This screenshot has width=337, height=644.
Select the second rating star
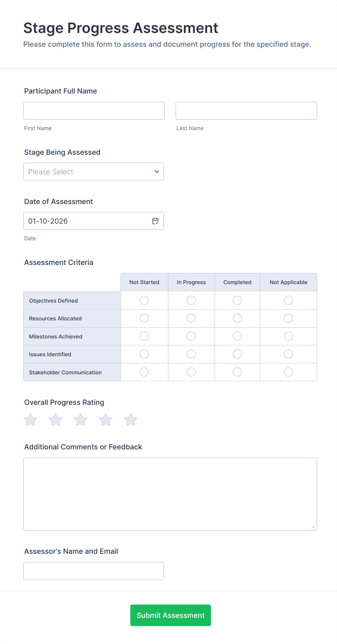55,420
